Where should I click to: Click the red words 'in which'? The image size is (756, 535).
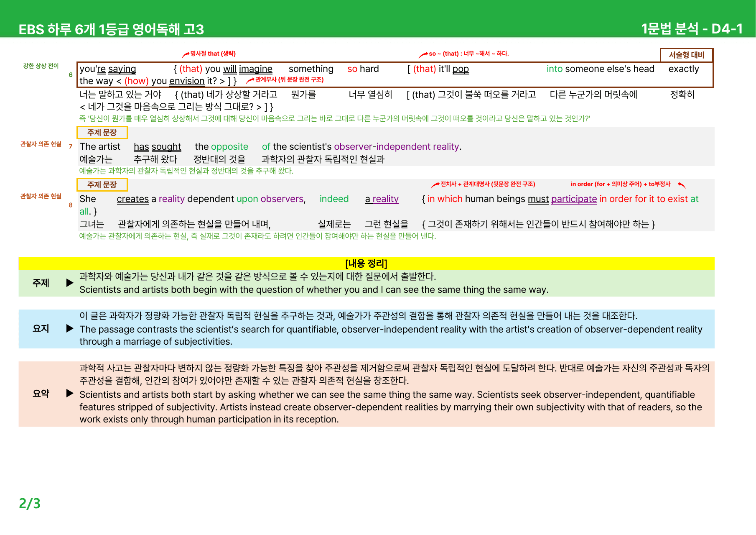[445, 199]
